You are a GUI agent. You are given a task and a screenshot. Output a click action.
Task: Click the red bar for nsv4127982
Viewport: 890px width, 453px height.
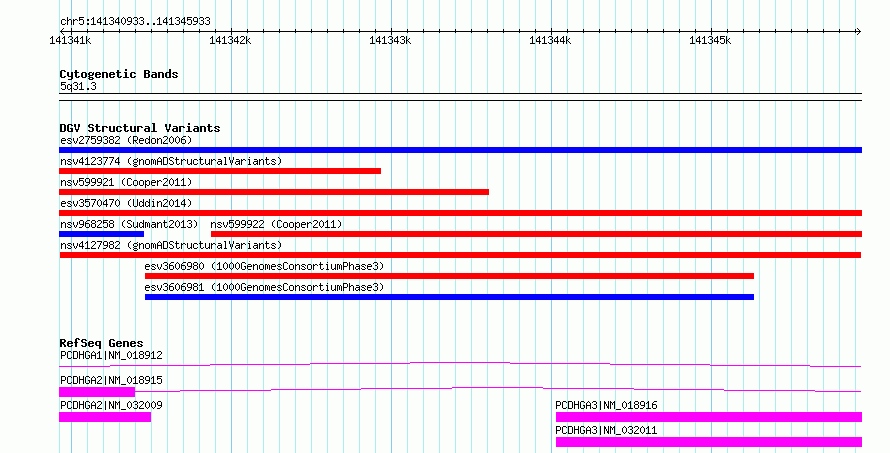point(460,255)
